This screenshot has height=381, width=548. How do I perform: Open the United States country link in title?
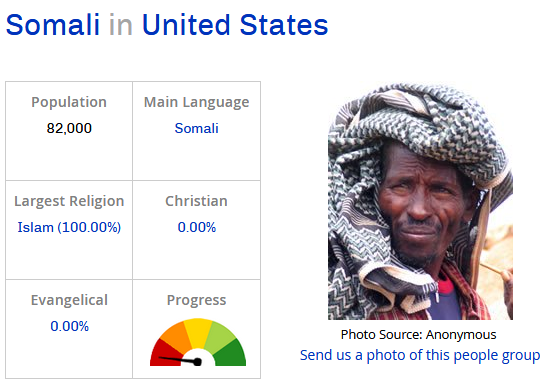point(235,25)
